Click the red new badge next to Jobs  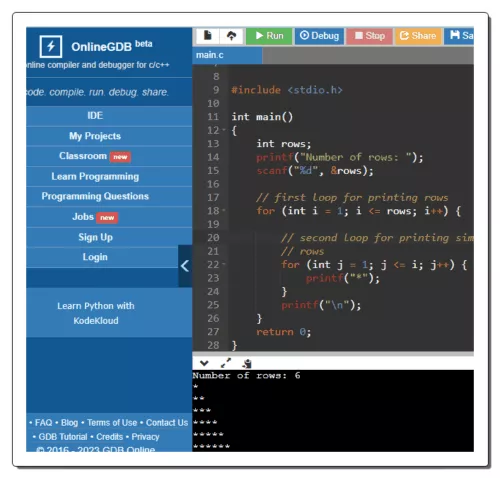pos(107,218)
